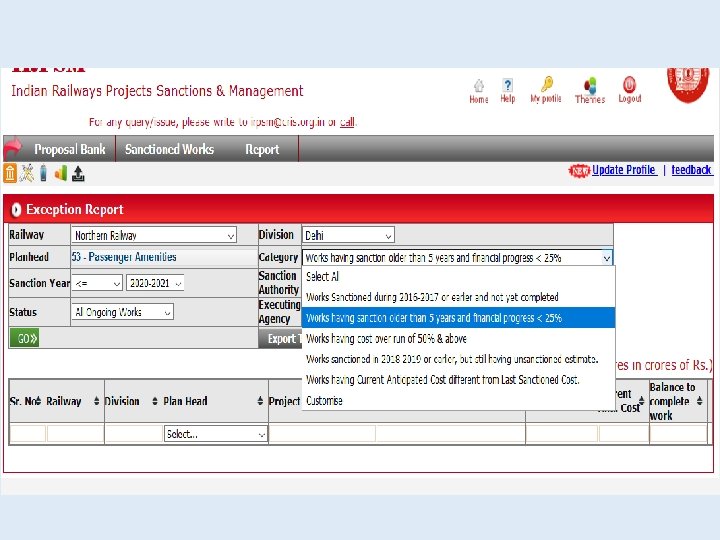
Task: Choose Current Anticipated Cost different option
Action: pos(458,380)
